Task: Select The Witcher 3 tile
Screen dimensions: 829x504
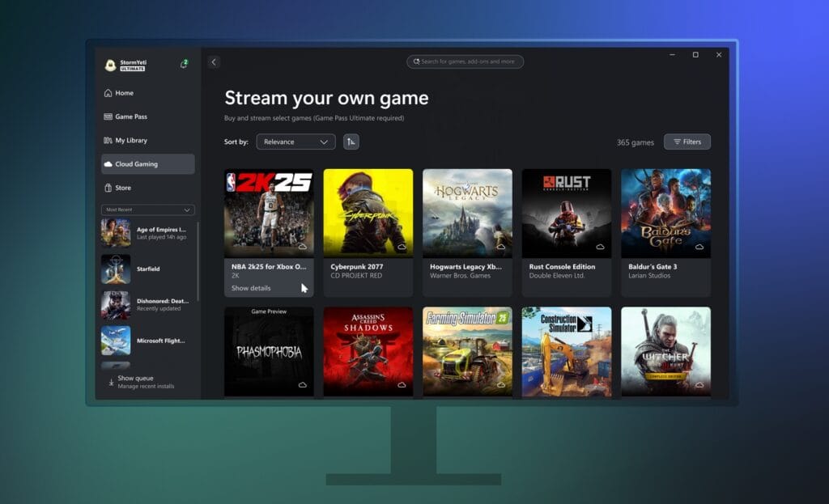Action: point(666,352)
